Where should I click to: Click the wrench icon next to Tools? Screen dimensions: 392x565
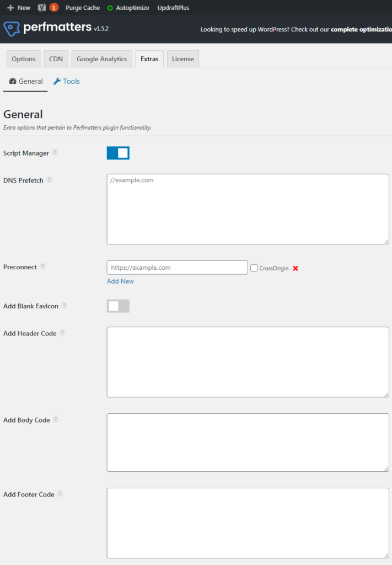[x=57, y=81]
